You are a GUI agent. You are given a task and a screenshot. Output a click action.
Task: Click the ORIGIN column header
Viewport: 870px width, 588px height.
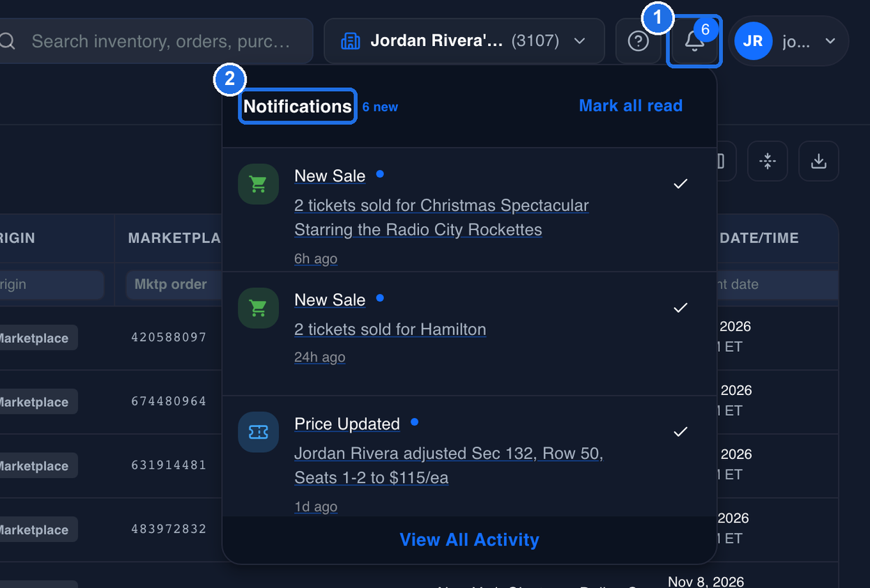17,238
